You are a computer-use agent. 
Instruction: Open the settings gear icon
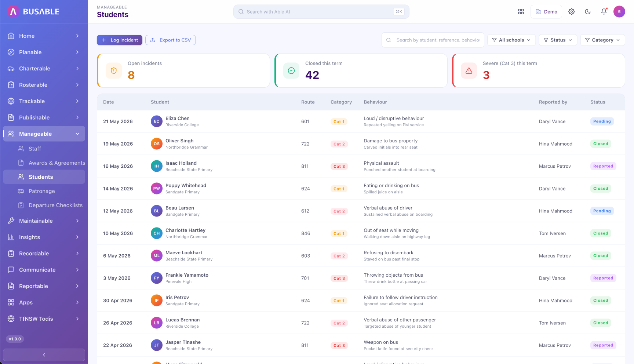572,12
